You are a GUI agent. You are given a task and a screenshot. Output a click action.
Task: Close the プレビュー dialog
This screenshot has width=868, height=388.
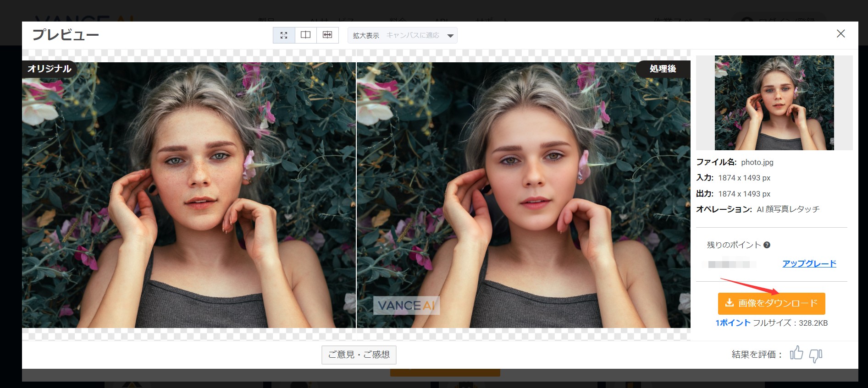click(840, 33)
